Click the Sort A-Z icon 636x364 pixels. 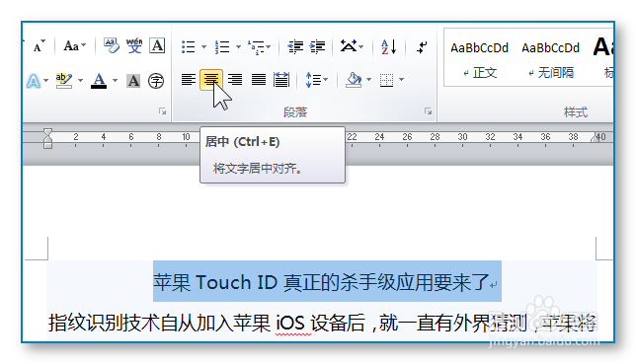click(388, 47)
